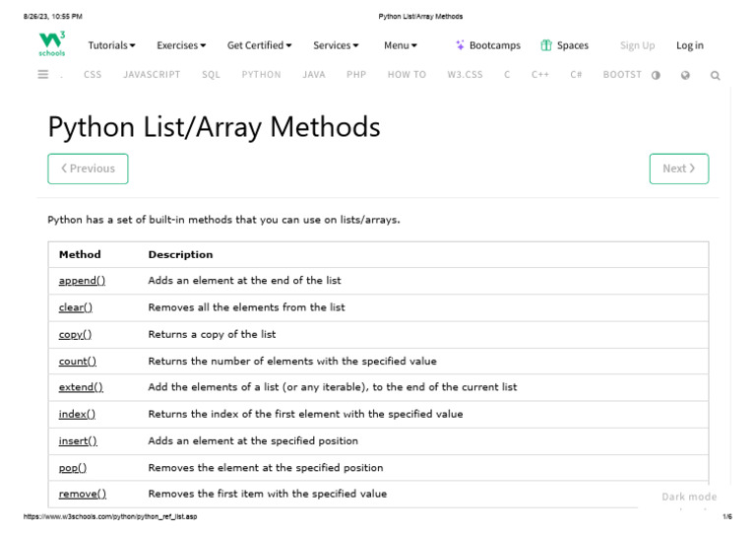This screenshot has width=756, height=535.
Task: Expand the Services dropdown
Action: tap(336, 45)
